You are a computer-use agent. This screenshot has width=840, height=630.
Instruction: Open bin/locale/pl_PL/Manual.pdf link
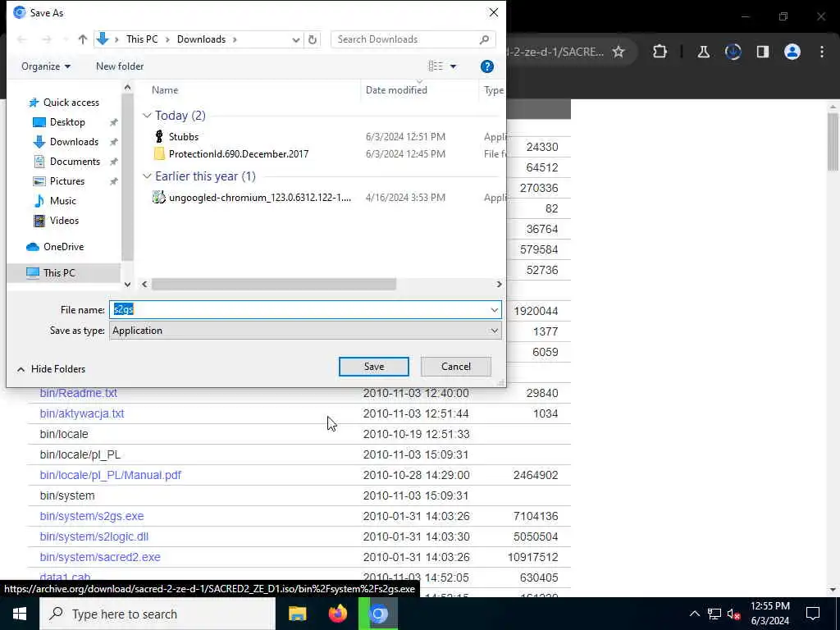(111, 475)
